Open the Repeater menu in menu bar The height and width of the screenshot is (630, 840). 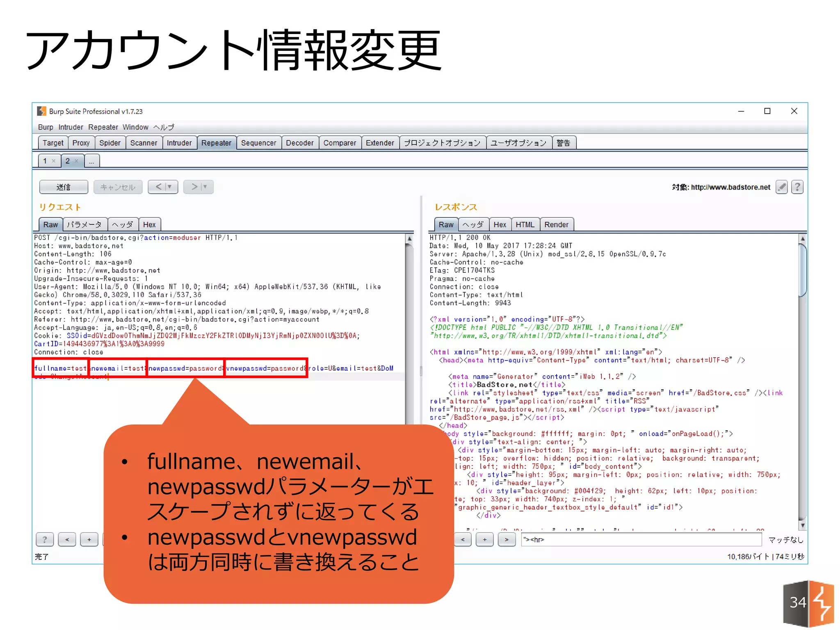pos(103,127)
